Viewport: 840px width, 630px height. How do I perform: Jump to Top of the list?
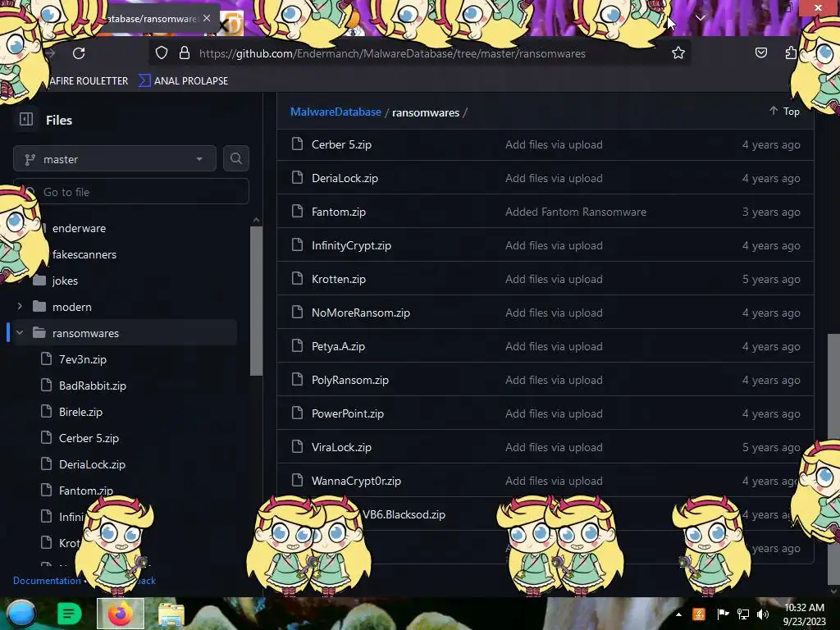point(785,111)
